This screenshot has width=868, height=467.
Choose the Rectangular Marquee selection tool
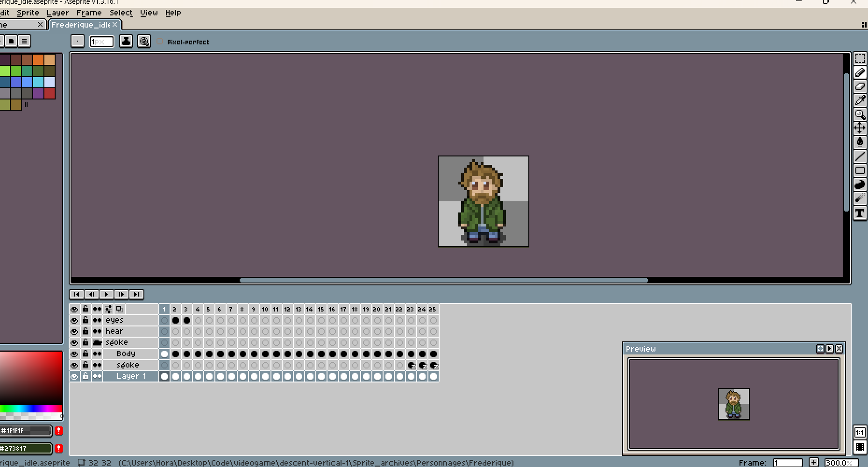(860, 58)
